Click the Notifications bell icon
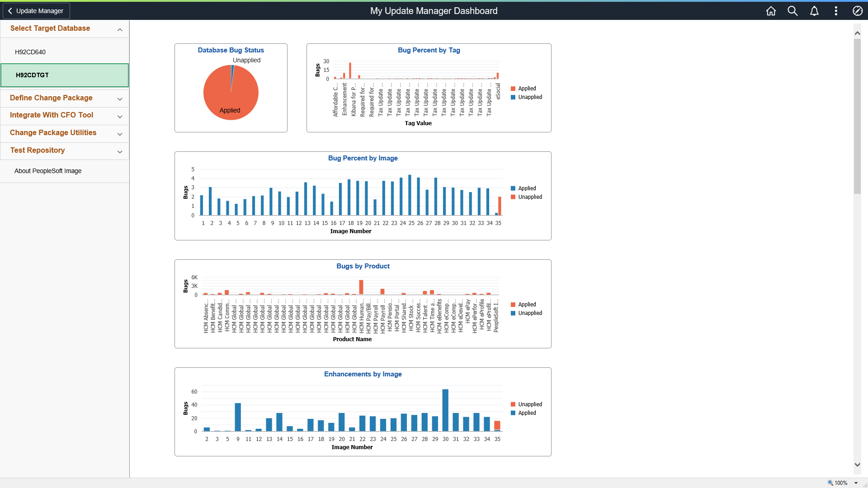 [814, 11]
